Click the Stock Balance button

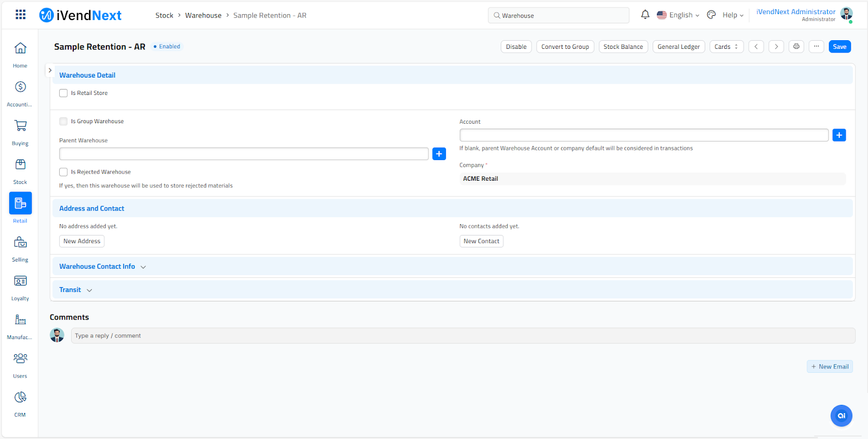click(x=623, y=47)
